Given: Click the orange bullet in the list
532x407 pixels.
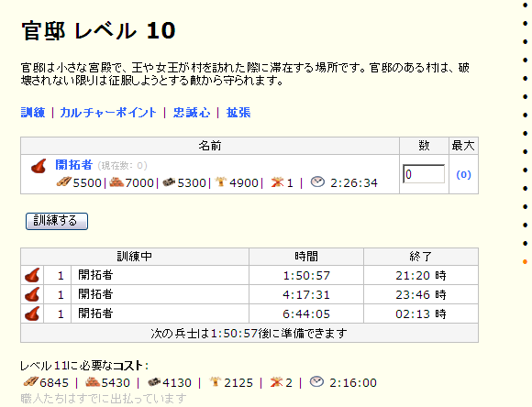Looking at the screenshot, I should coord(525,261).
